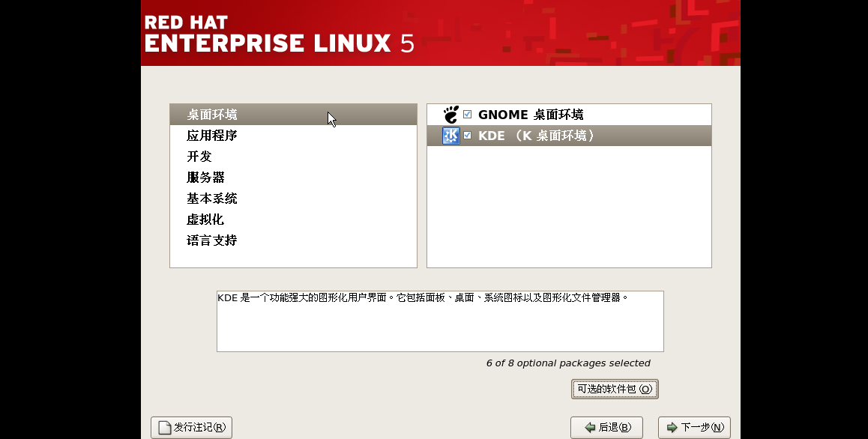Click the GNOME footprint icon

(450, 114)
